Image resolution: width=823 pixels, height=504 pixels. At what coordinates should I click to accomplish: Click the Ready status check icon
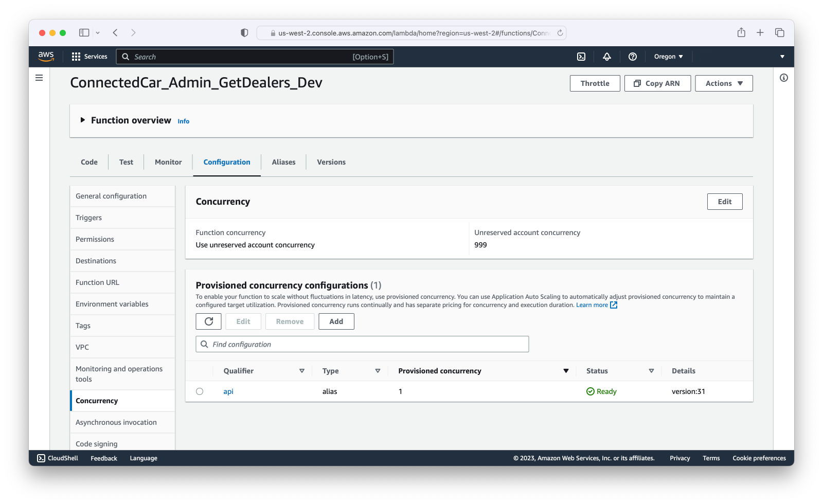(590, 391)
